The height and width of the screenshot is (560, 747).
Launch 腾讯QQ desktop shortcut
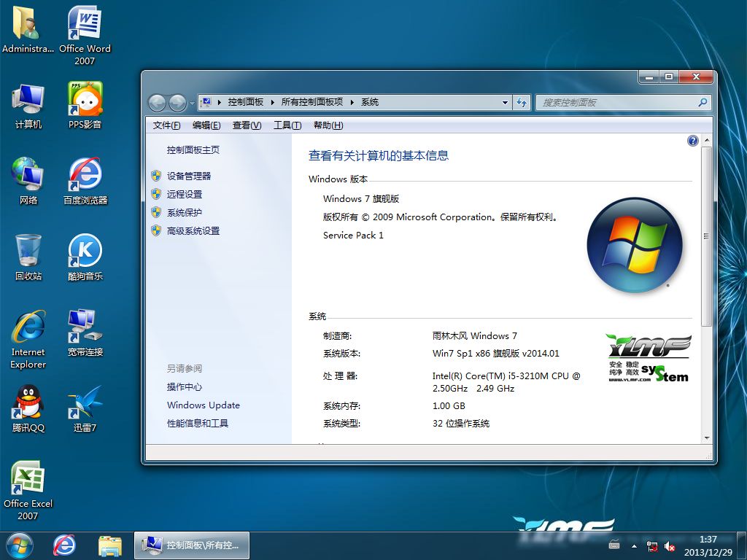click(28, 408)
